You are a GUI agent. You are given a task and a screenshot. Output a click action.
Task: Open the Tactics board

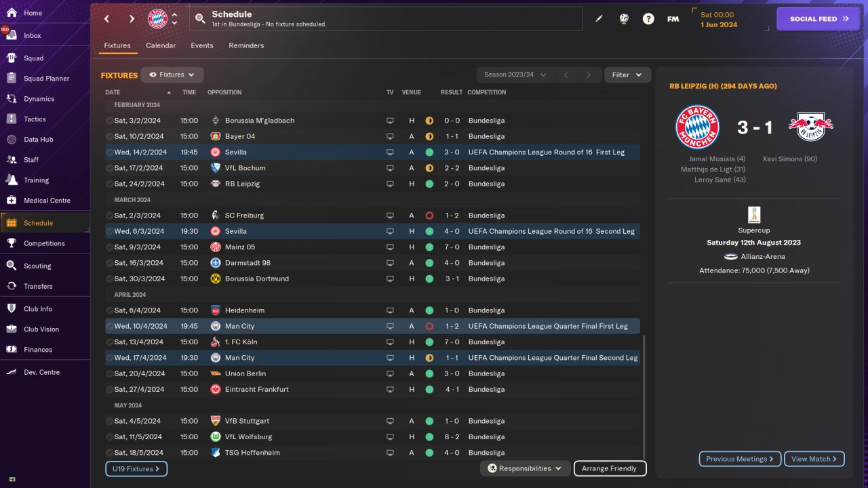[x=35, y=119]
